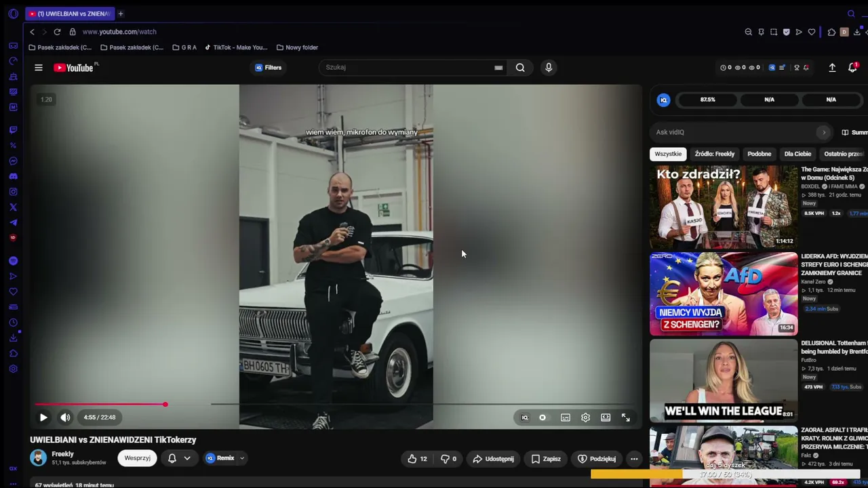Select the Źródło: Freekly chip
The image size is (868, 488).
715,154
